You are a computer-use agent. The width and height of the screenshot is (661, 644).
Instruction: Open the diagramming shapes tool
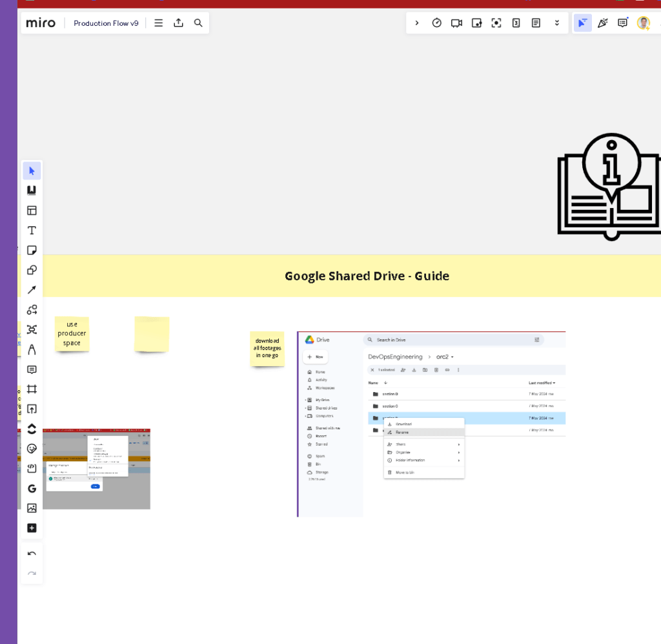click(x=32, y=309)
